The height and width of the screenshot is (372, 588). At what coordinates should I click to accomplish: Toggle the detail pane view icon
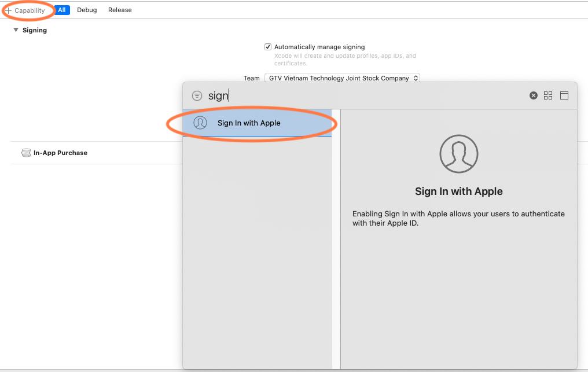coord(564,95)
